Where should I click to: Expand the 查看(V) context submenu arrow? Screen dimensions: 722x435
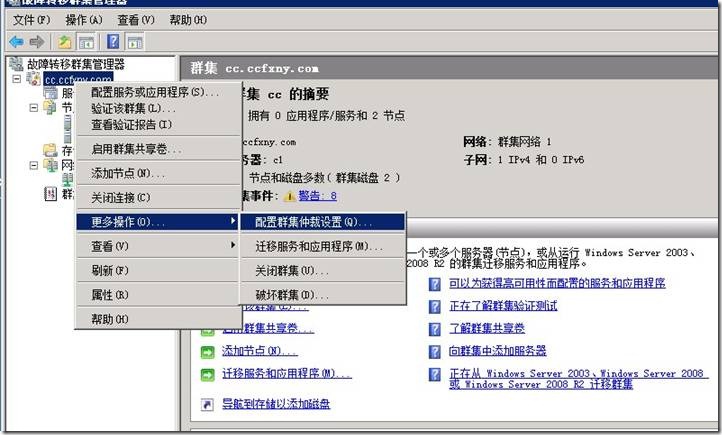[x=233, y=245]
